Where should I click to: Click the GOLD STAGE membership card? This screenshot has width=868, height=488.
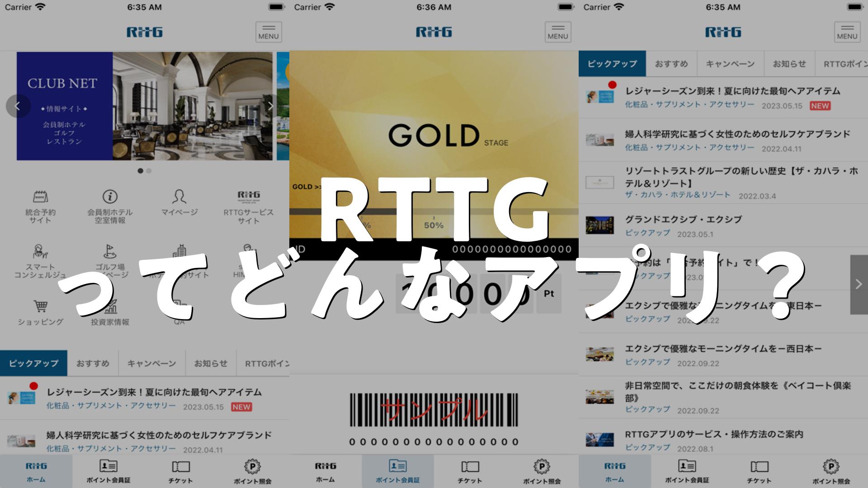pyautogui.click(x=434, y=145)
